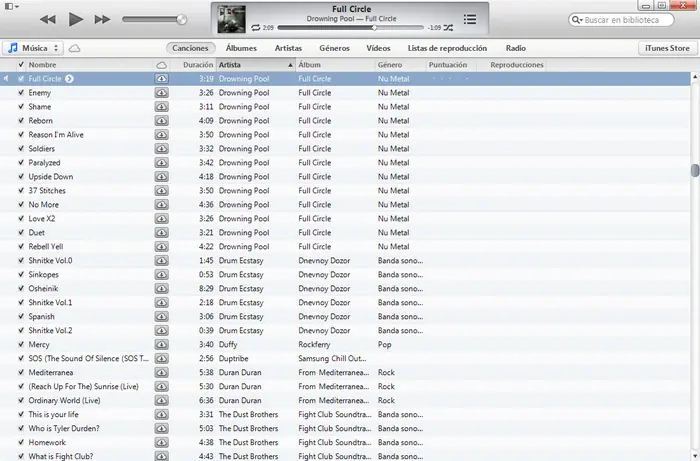This screenshot has width=700, height=461.
Task: Download Love X2 via its cloud icon
Action: coord(162,218)
